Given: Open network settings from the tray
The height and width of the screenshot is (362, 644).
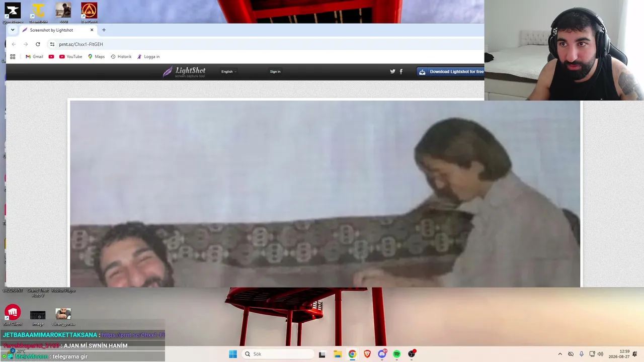Looking at the screenshot, I should point(592,354).
